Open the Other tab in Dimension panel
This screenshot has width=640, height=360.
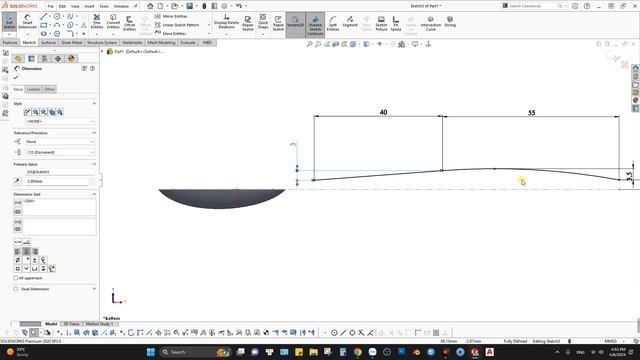click(49, 89)
